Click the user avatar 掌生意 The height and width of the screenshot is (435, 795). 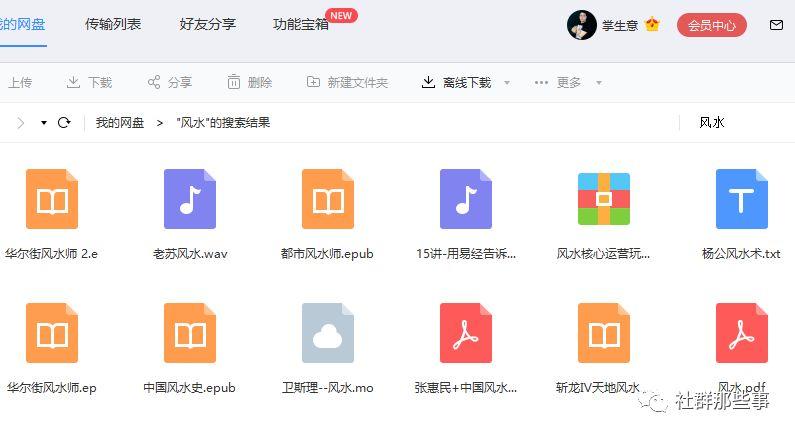(x=582, y=25)
